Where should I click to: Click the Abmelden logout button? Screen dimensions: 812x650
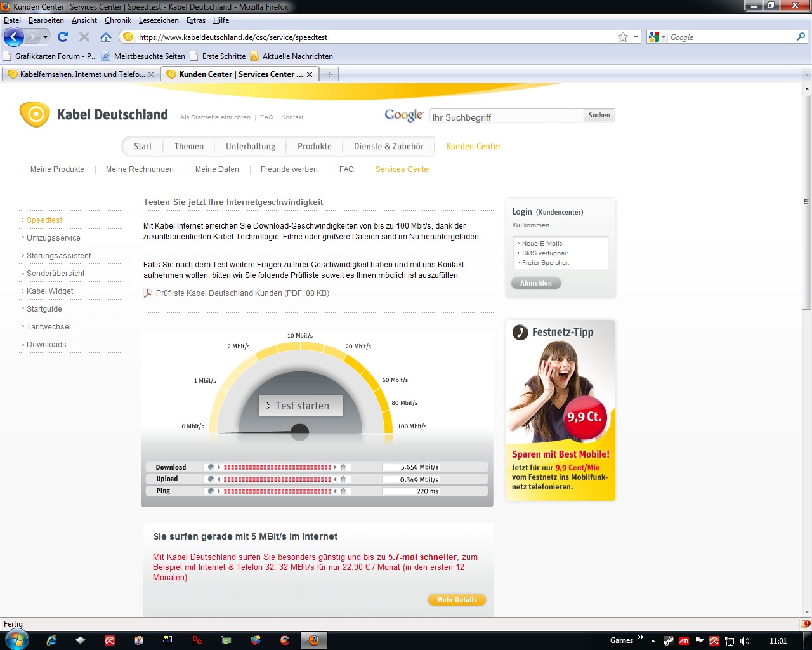(x=536, y=283)
